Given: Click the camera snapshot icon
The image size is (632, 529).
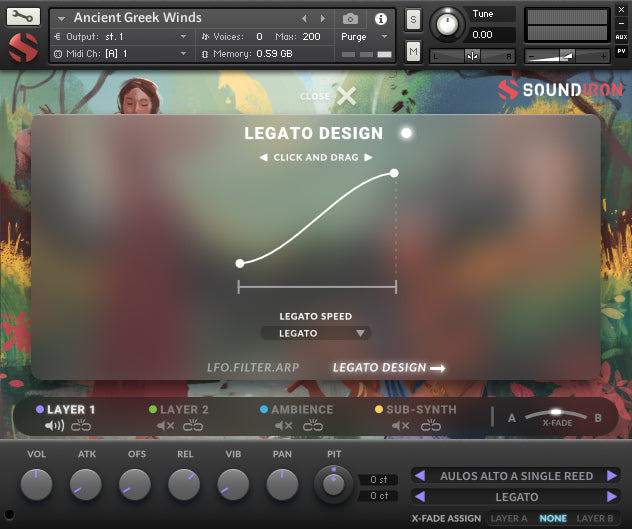Looking at the screenshot, I should click(350, 18).
